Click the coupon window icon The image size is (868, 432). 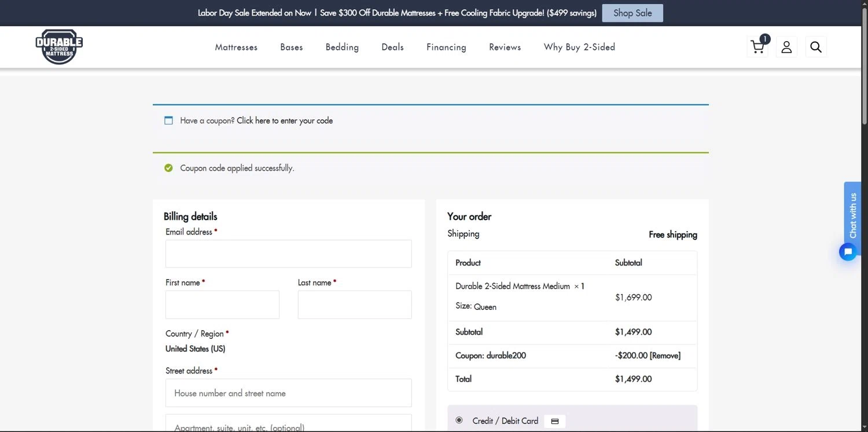click(168, 120)
